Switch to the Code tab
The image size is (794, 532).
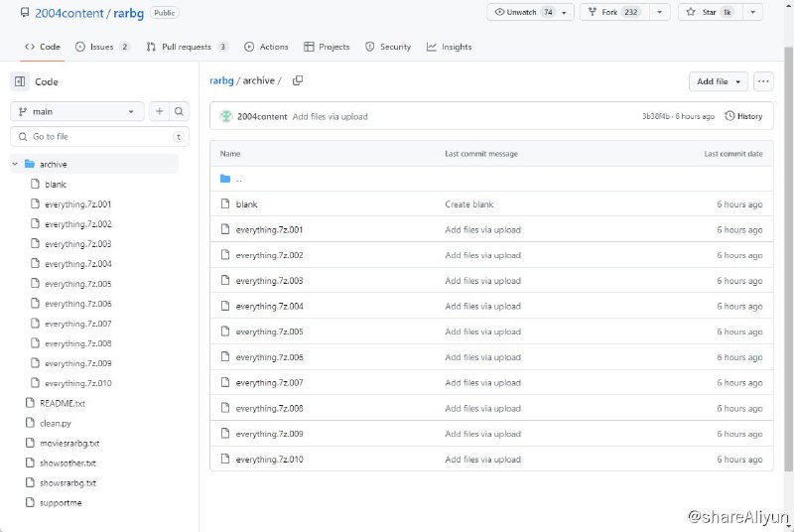click(43, 47)
